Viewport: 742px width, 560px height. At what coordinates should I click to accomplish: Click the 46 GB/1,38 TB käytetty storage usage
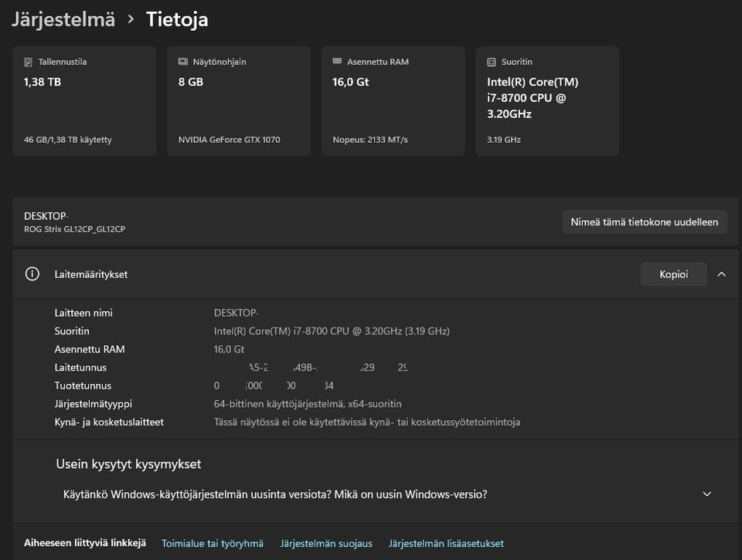click(x=68, y=140)
